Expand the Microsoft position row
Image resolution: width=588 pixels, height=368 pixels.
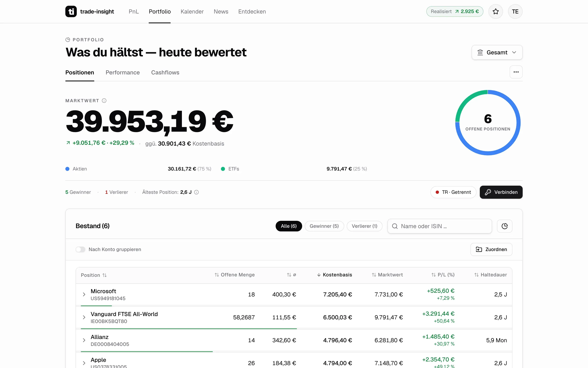coord(84,294)
